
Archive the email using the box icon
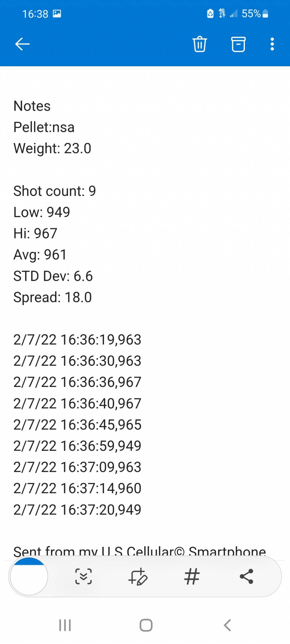click(238, 44)
